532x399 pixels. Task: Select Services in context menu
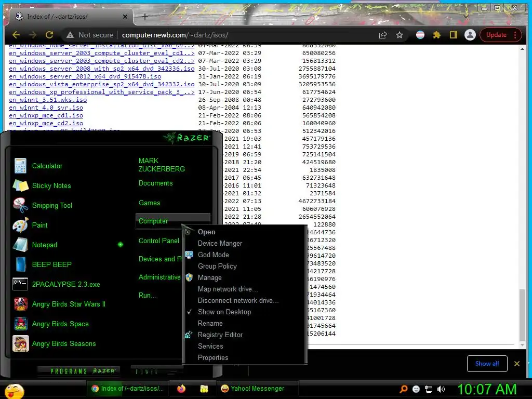210,346
